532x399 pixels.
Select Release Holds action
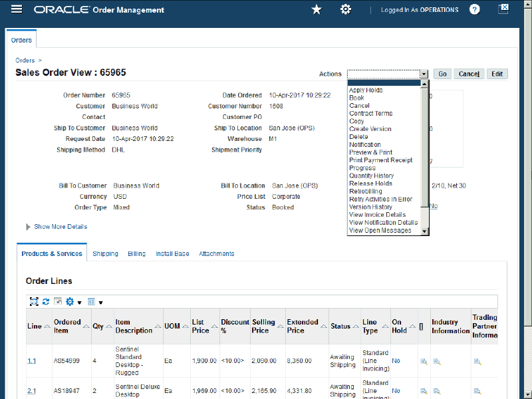[371, 184]
